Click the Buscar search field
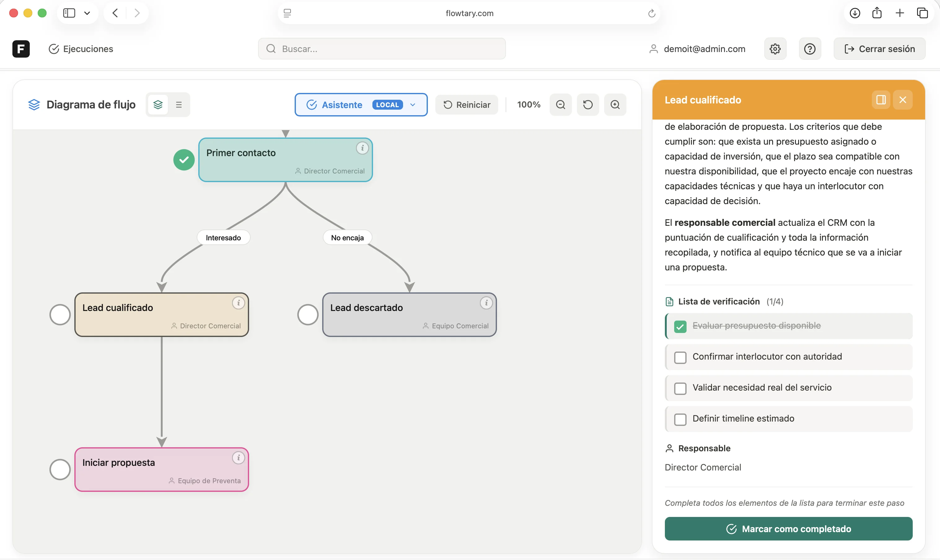 coord(381,49)
